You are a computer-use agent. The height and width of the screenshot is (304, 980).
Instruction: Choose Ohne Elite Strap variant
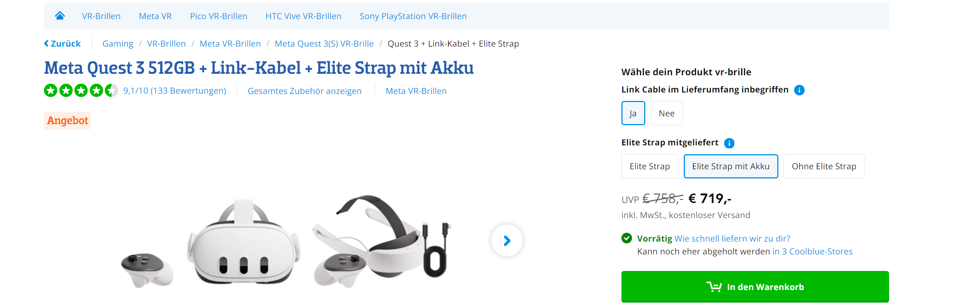(824, 166)
